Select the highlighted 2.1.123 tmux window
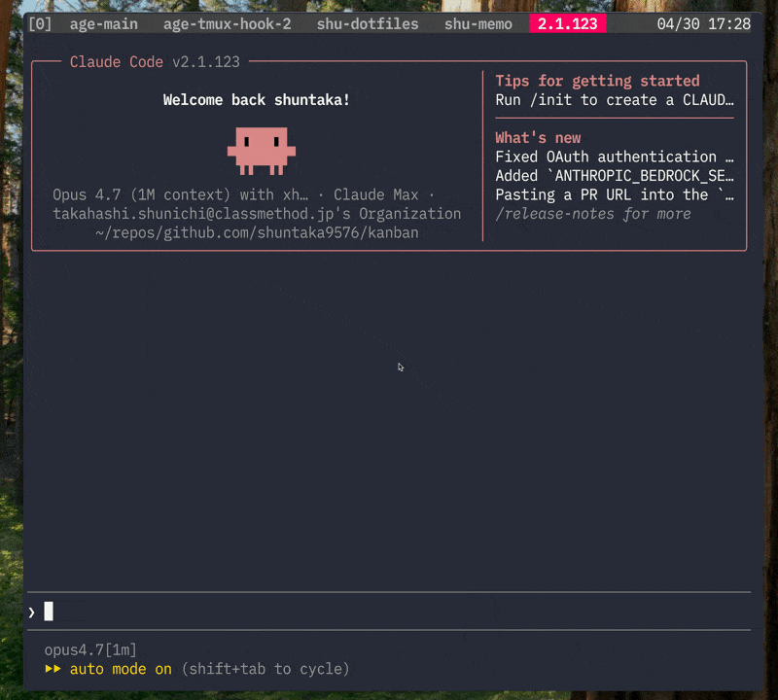The height and width of the screenshot is (700, 778). (568, 23)
